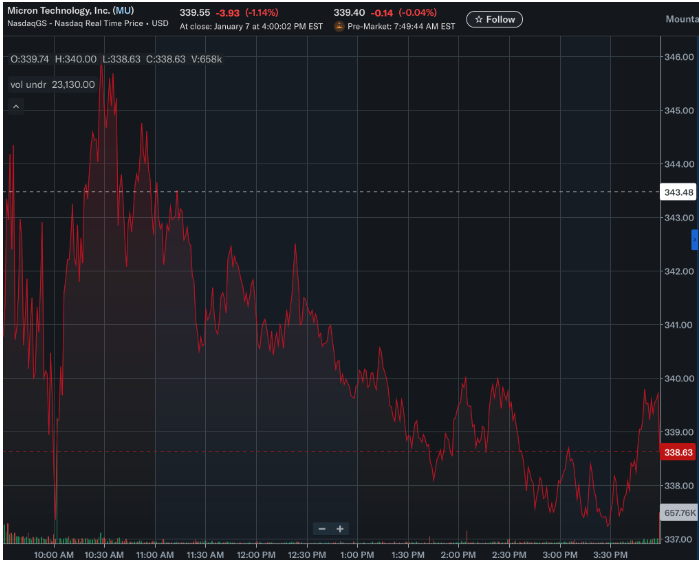Zoom in the chart with the plus icon

(340, 529)
